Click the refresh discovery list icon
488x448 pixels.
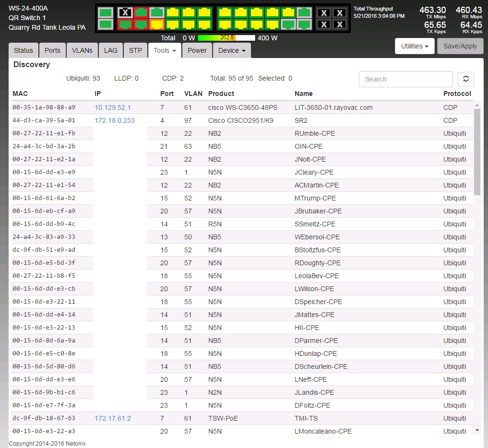click(465, 79)
